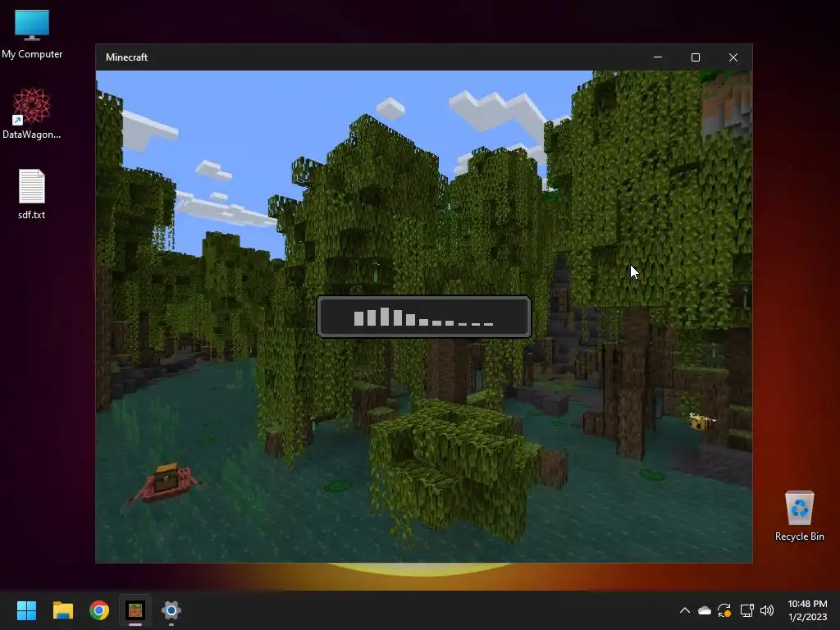The height and width of the screenshot is (630, 840).
Task: Open the OneDrive cloud tray icon
Action: pos(705,610)
